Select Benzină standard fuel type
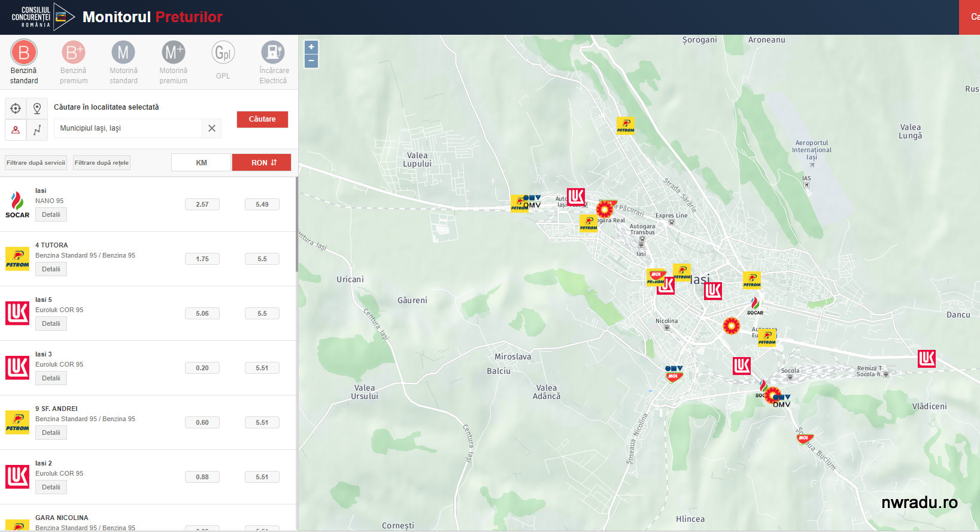 (x=24, y=62)
